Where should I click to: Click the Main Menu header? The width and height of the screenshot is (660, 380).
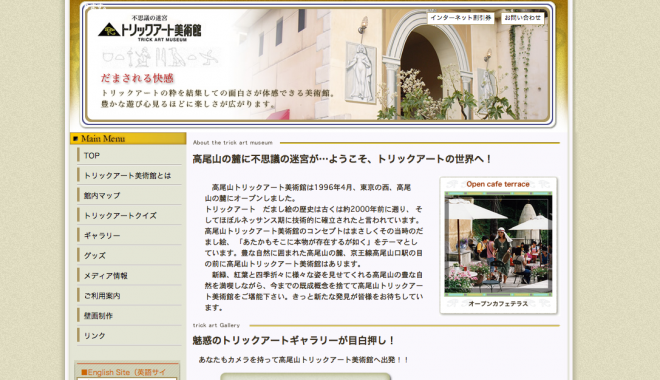[128, 138]
